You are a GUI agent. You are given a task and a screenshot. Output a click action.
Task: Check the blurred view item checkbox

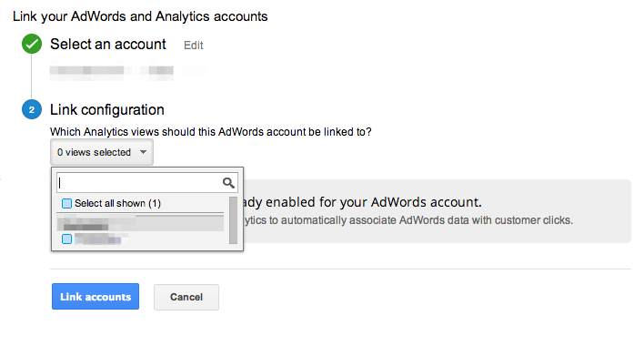click(66, 239)
